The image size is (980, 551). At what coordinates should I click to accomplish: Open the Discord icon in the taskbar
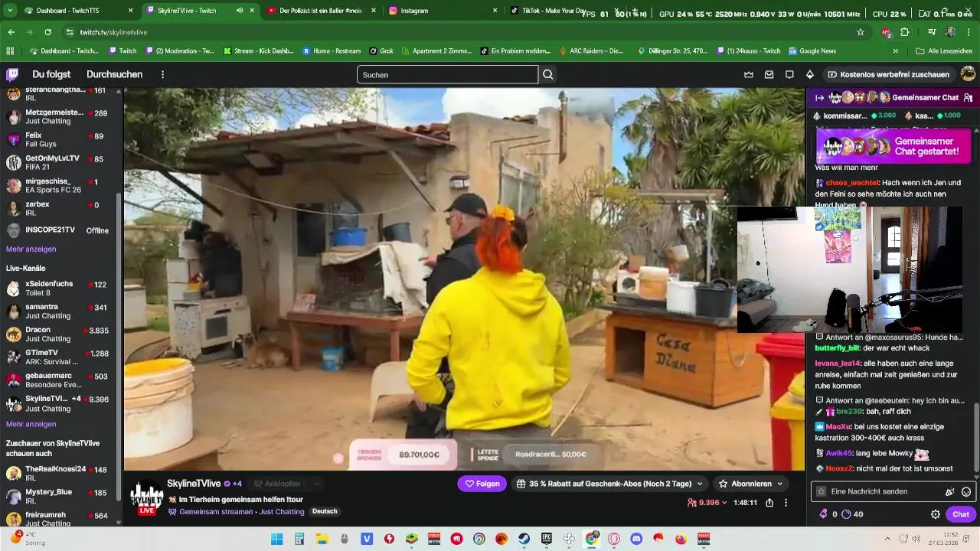coord(635,539)
